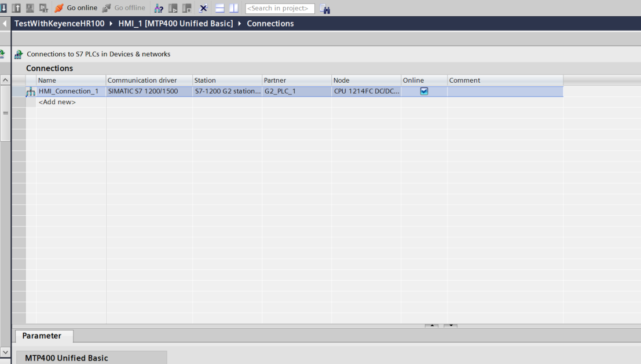Click the pane splitter up arrow
Image resolution: width=641 pixels, height=364 pixels.
(x=432, y=326)
